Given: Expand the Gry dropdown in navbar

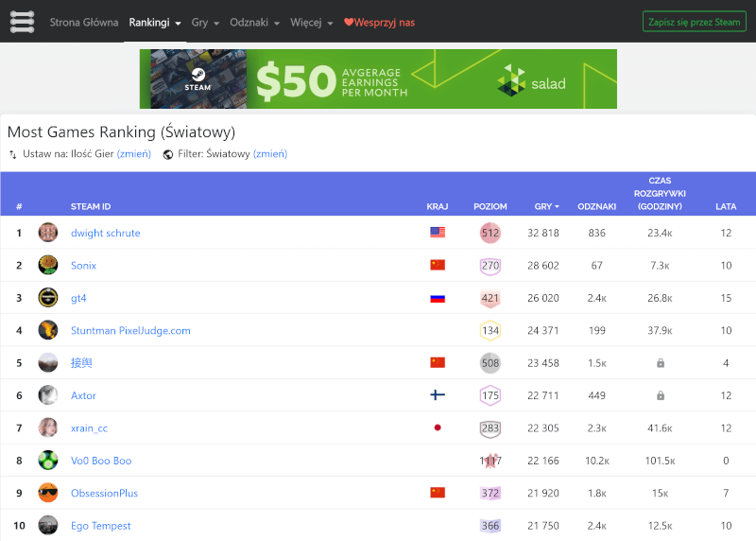Looking at the screenshot, I should point(205,22).
